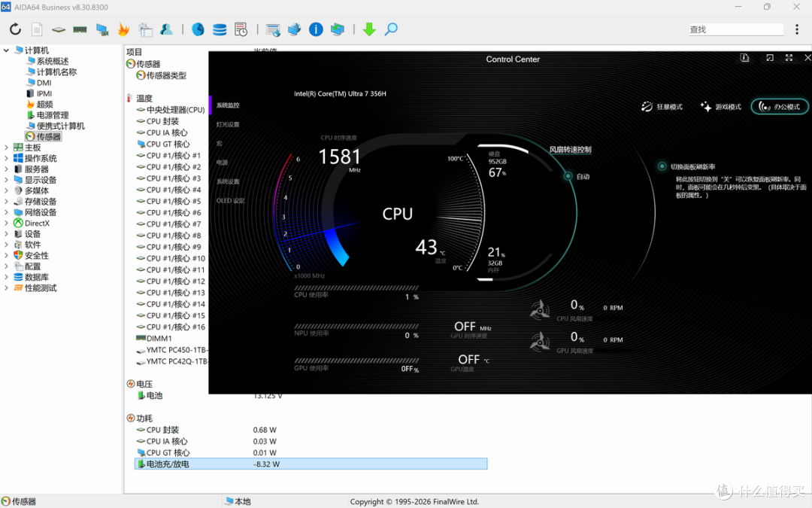The image size is (812, 508).
Task: Click the magnifier search toolbar icon
Action: click(391, 29)
